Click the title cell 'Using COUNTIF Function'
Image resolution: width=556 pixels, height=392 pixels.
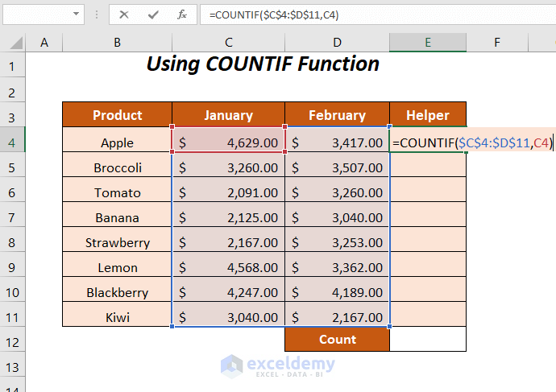click(x=263, y=64)
